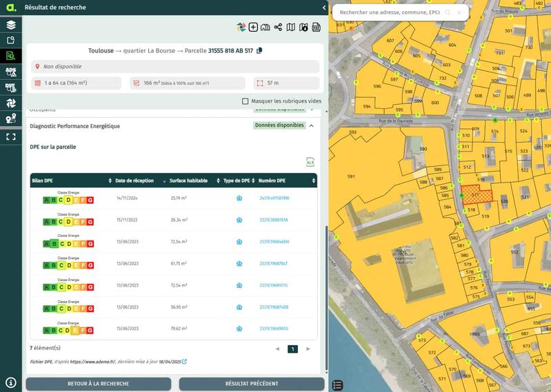Select page 1 in table pagination

click(292, 349)
